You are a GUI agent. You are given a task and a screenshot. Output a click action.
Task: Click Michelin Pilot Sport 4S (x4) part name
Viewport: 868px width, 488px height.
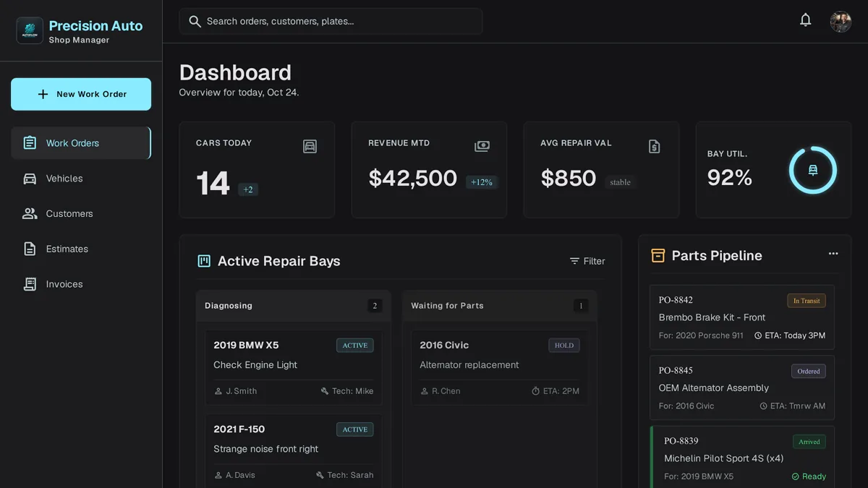pyautogui.click(x=724, y=458)
